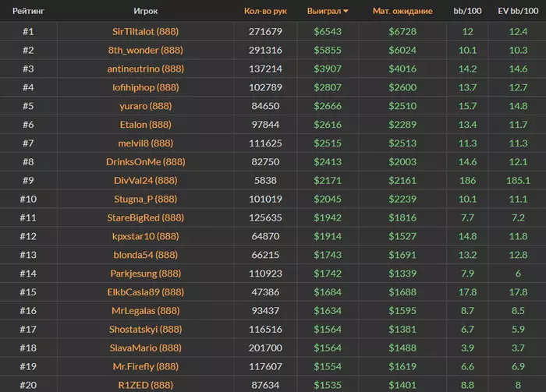The width and height of the screenshot is (546, 392).
Task: Sort by Кол-во рук column header
Action: [x=265, y=11]
